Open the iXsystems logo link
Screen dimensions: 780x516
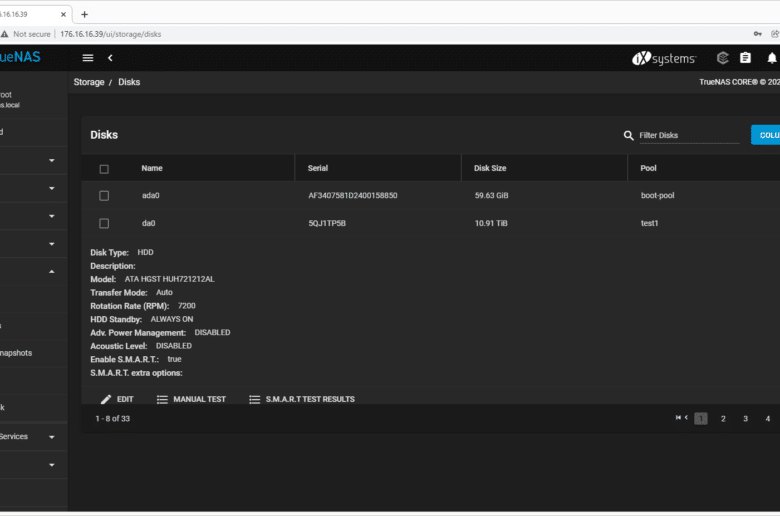click(x=664, y=58)
